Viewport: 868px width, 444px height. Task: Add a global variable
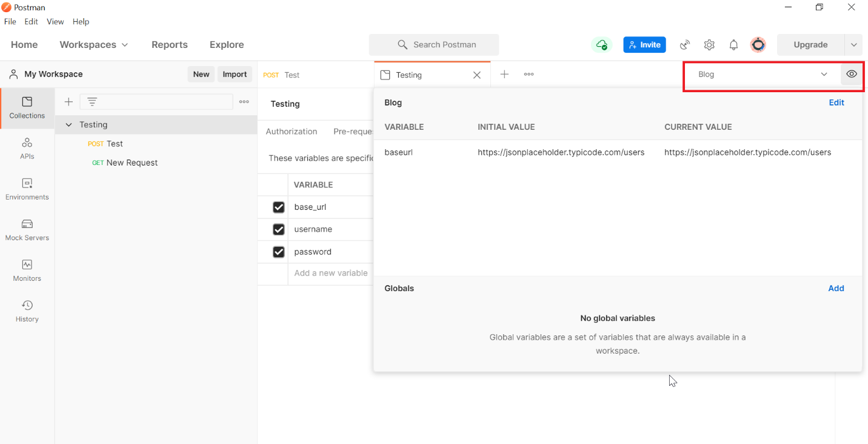pyautogui.click(x=836, y=288)
